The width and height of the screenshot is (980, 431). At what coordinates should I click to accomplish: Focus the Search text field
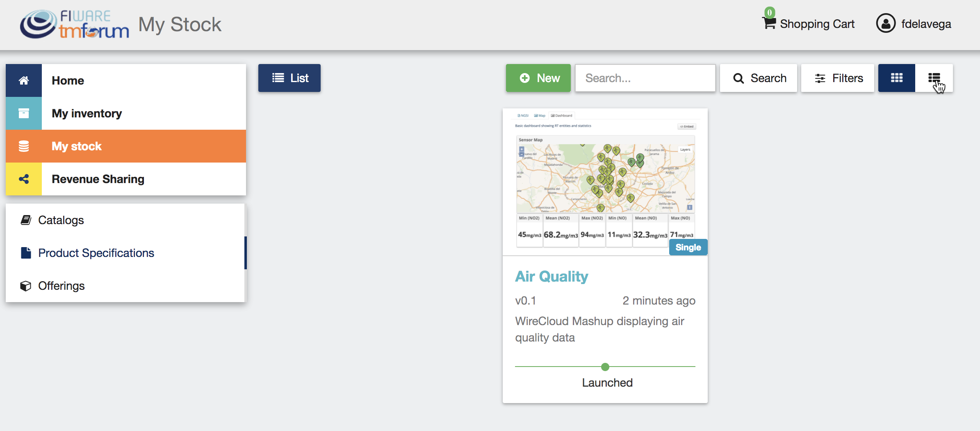point(645,78)
